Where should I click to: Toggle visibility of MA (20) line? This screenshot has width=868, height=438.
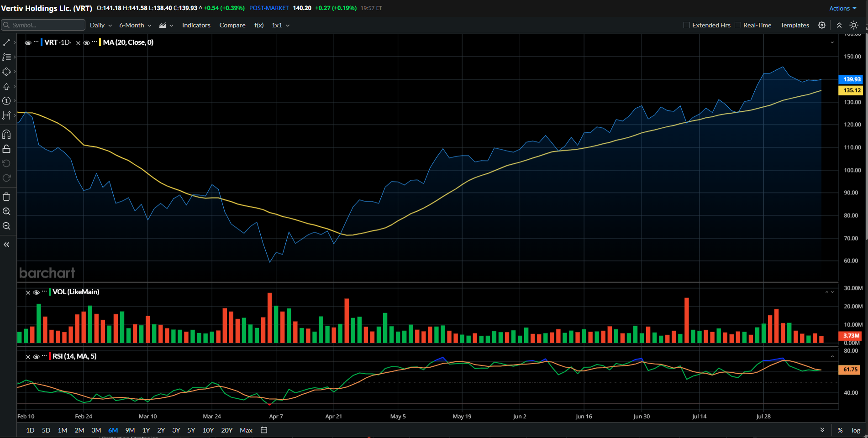(86, 43)
